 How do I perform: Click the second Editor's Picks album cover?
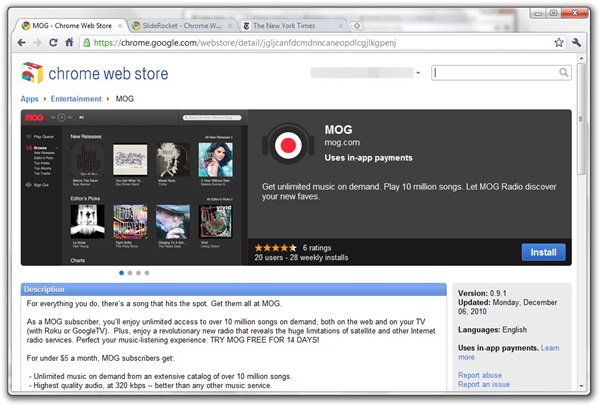click(x=130, y=222)
